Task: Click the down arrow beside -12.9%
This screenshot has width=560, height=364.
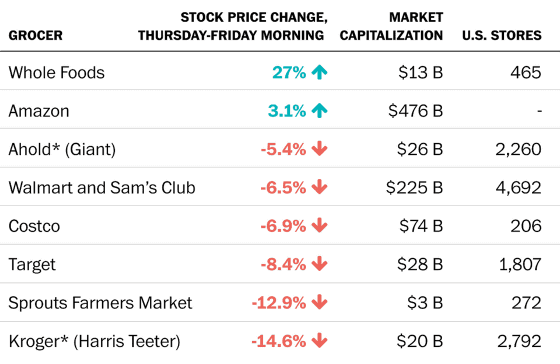Action: [319, 303]
